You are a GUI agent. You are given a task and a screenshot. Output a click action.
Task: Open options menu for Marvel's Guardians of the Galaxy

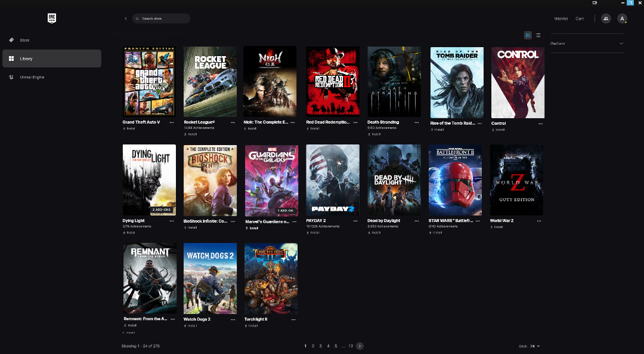tap(295, 221)
